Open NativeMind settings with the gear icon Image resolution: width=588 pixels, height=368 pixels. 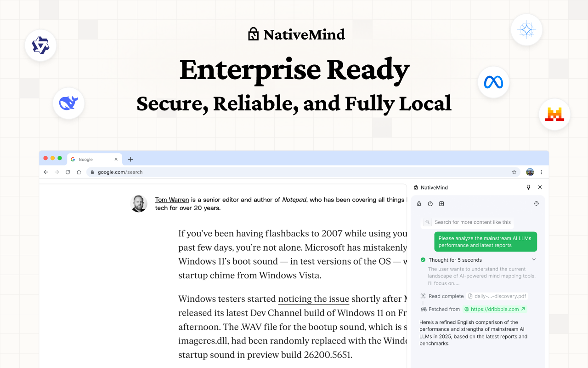536,203
